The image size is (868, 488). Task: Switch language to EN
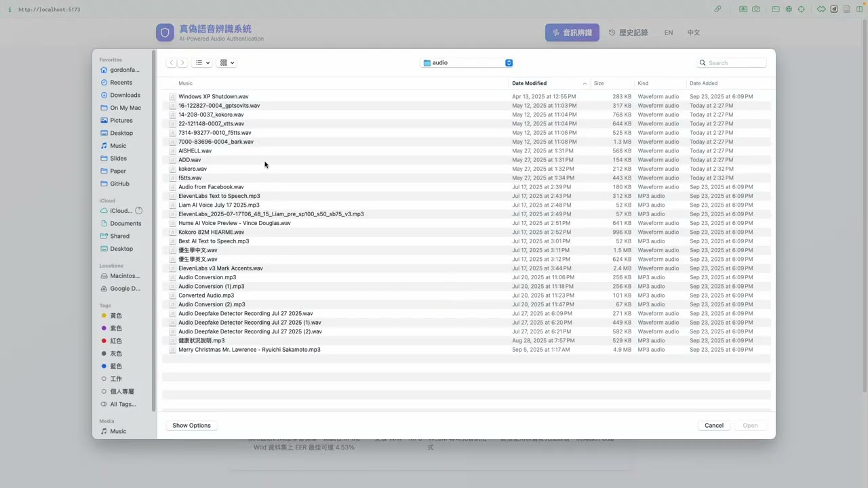click(x=669, y=33)
